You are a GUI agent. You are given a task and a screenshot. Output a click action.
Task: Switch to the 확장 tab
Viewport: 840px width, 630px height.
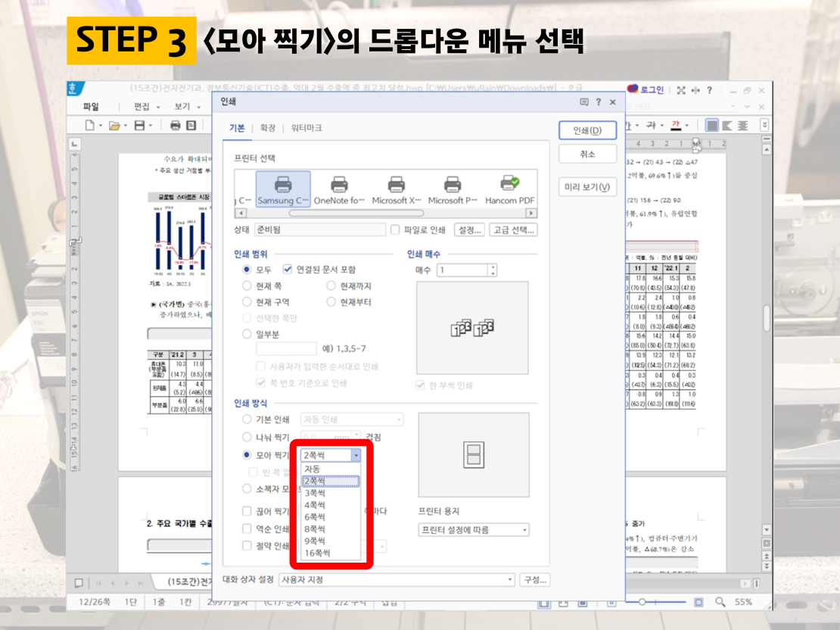[268, 128]
